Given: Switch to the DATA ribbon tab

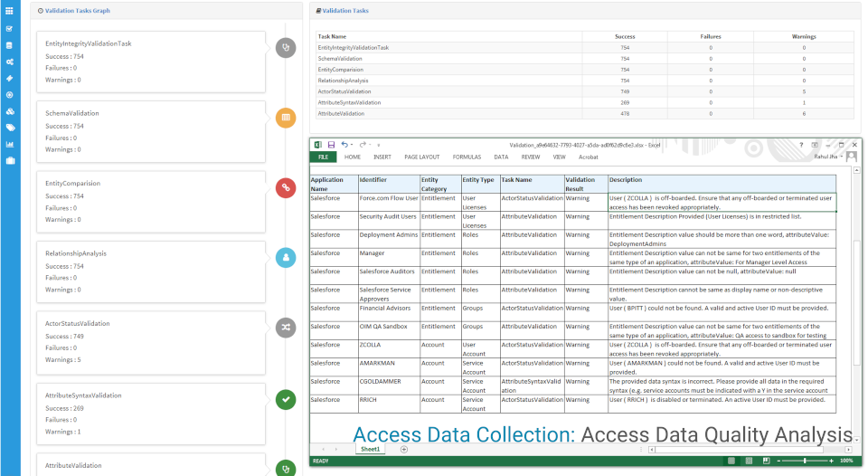Looking at the screenshot, I should click(x=501, y=157).
